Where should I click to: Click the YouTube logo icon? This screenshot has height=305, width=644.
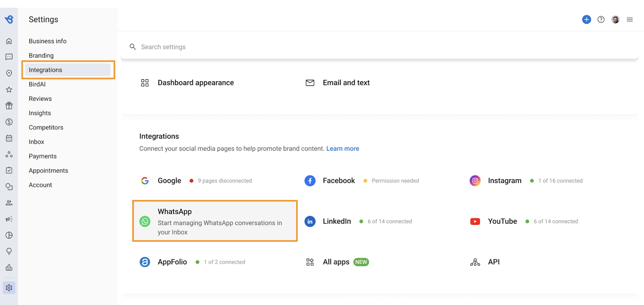475,221
